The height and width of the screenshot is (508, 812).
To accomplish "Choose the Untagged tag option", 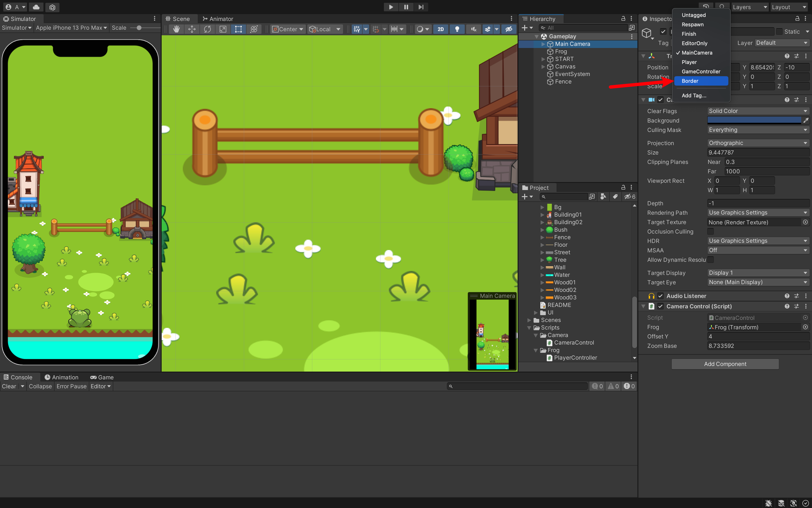I will click(x=701, y=15).
